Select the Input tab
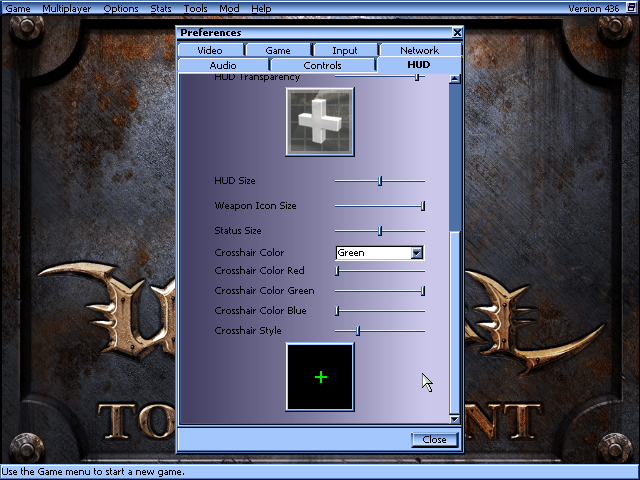The image size is (640, 480). click(344, 50)
